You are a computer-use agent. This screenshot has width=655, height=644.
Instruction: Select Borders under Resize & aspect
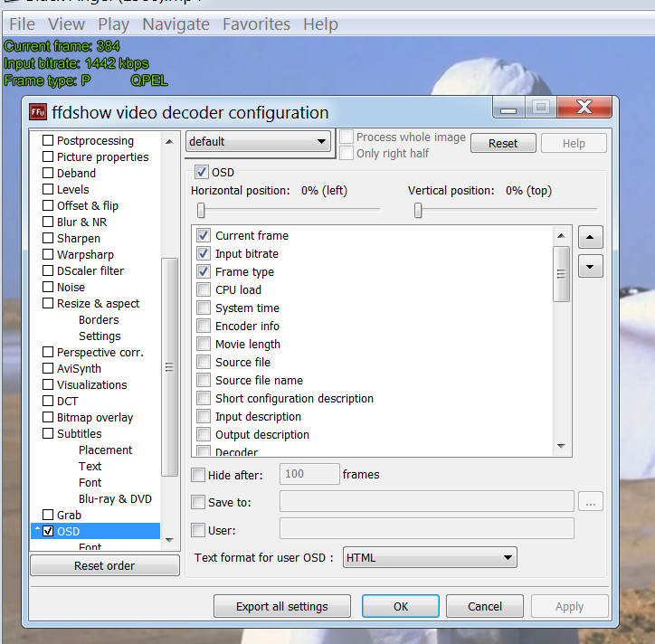[99, 319]
